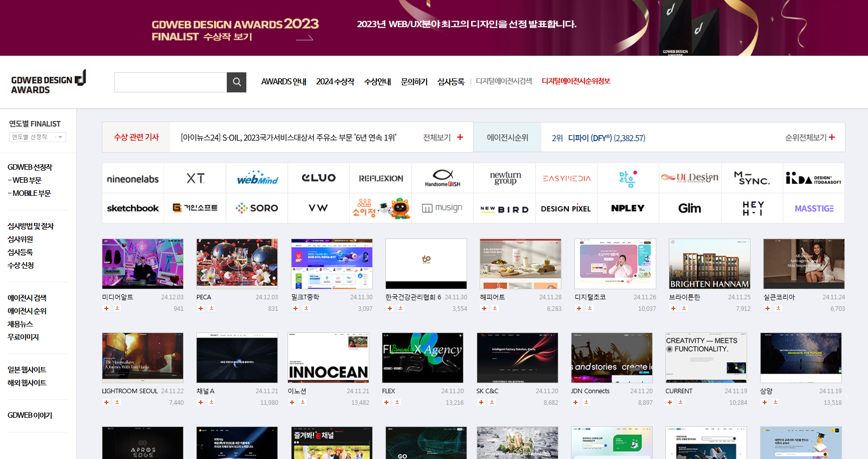Open the DESIGN PIXEL agency logo

point(566,208)
